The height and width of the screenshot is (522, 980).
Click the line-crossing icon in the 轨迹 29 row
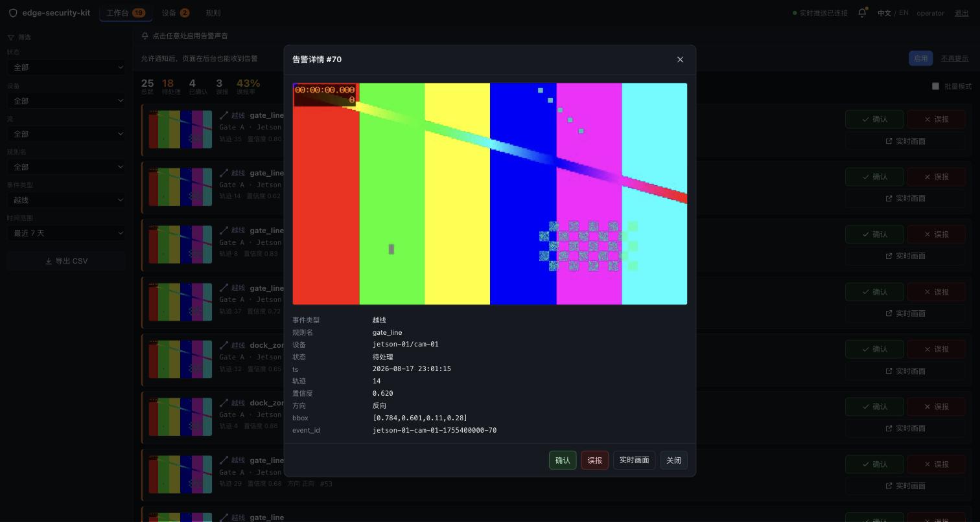pos(224,460)
